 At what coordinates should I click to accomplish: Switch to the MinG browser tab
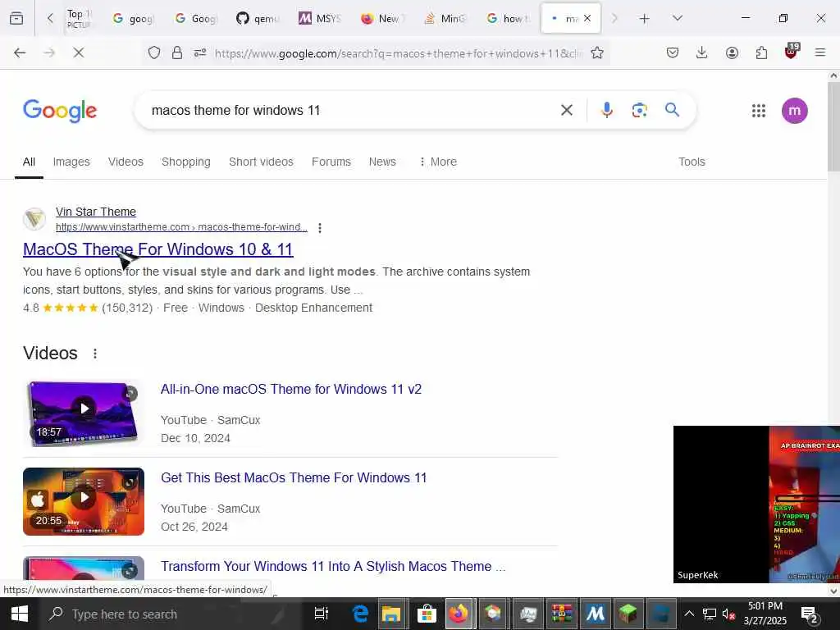[x=444, y=18]
